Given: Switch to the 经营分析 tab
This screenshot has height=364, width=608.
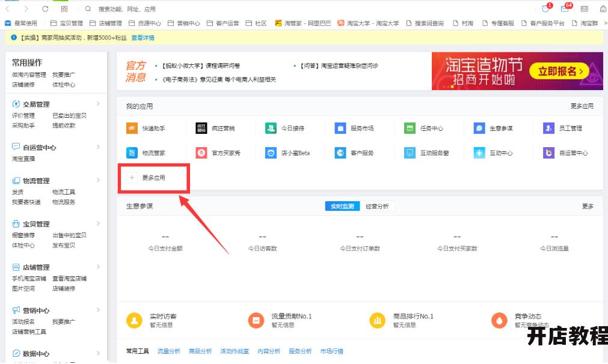Looking at the screenshot, I should [377, 207].
